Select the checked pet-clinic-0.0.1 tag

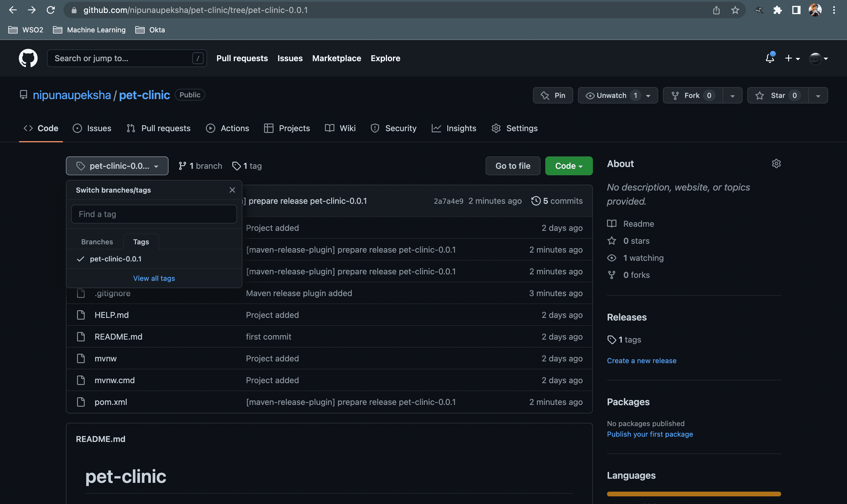(x=154, y=259)
